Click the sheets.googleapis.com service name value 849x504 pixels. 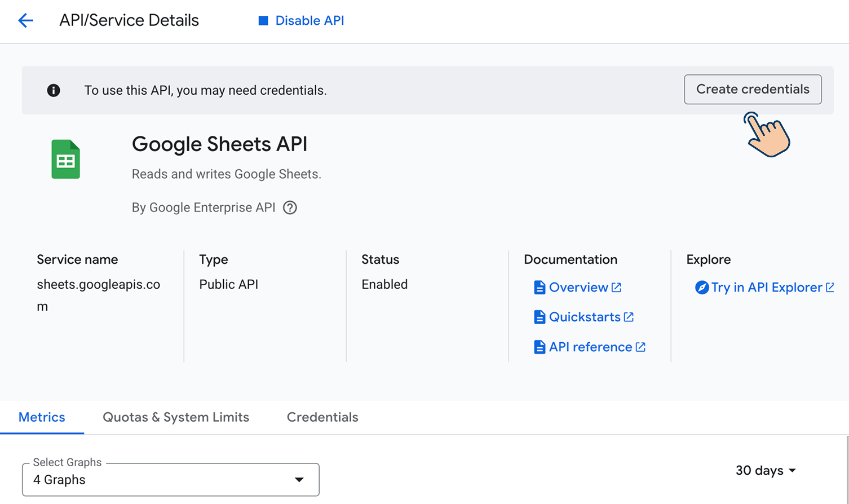coord(99,295)
